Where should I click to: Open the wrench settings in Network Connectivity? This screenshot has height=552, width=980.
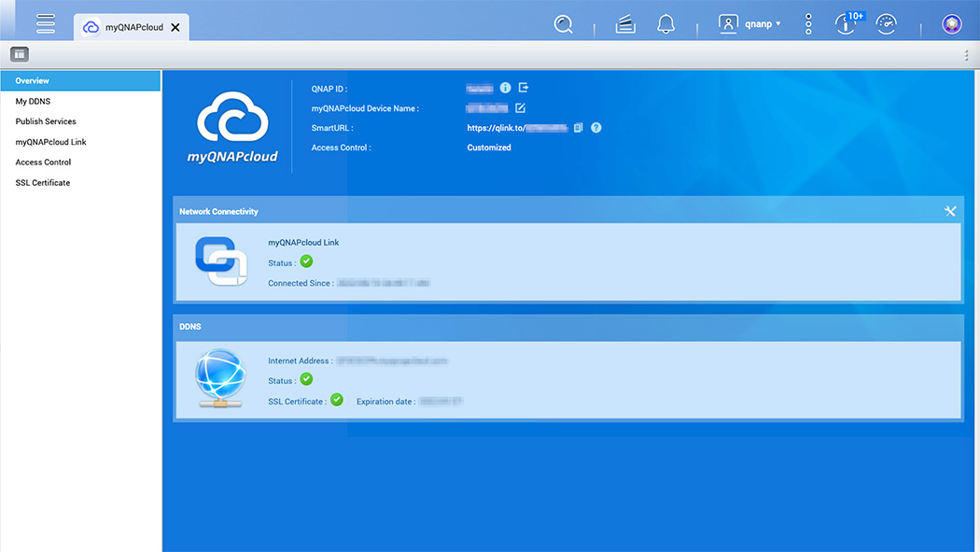click(950, 211)
